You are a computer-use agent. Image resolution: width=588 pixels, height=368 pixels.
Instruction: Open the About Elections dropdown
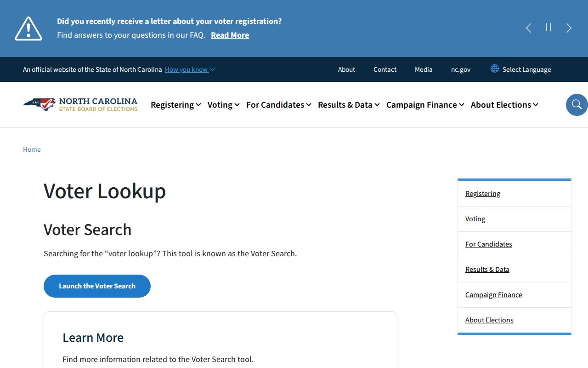[x=504, y=105]
